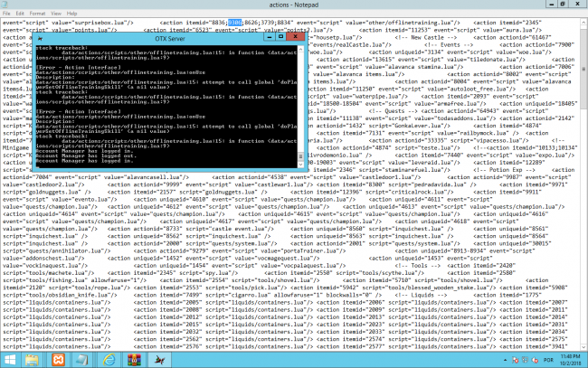Screen dimensions: 588x368
Task: Open the File menu in Notepad
Action: 6,14
